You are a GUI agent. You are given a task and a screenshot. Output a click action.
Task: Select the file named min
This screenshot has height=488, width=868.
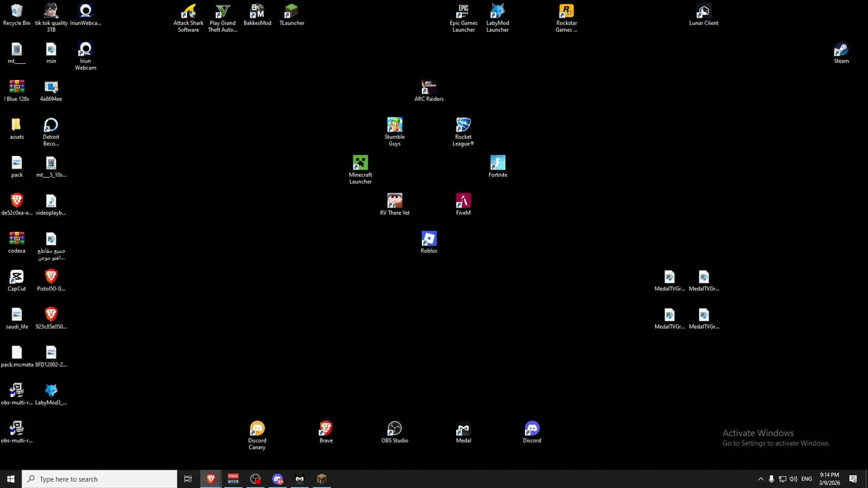(x=51, y=53)
